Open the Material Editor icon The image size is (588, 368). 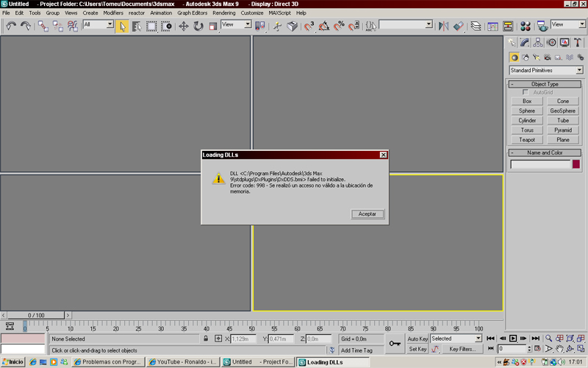point(526,26)
